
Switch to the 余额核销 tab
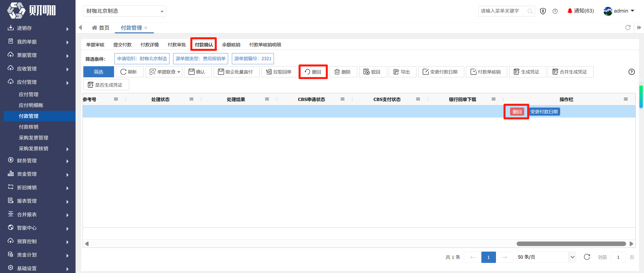coord(231,45)
